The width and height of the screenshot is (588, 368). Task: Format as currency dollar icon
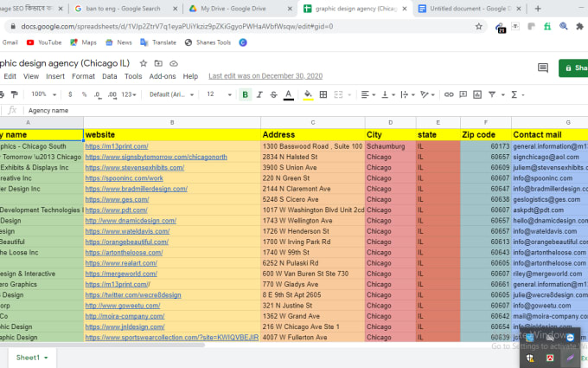(x=70, y=94)
